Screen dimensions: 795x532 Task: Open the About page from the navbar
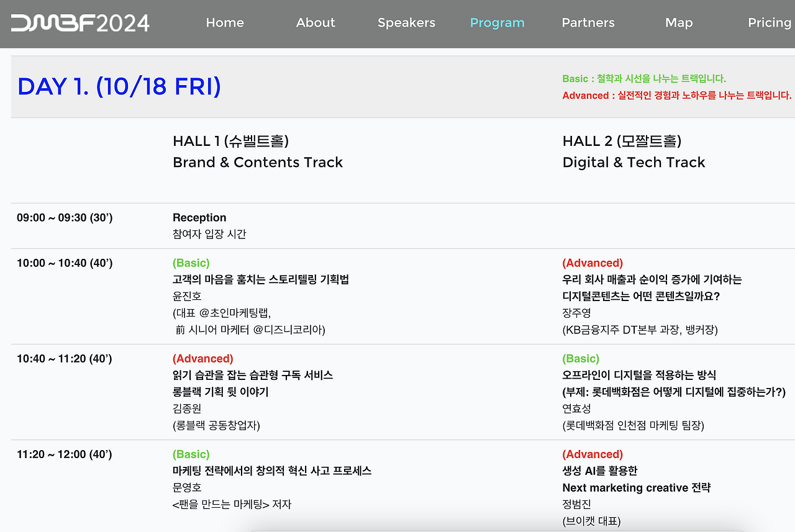(316, 23)
